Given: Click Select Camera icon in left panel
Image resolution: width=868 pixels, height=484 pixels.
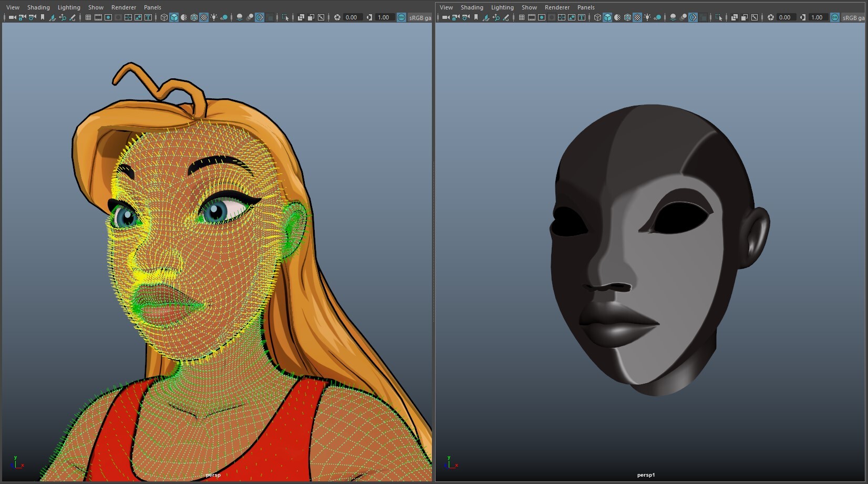Looking at the screenshot, I should [x=12, y=17].
